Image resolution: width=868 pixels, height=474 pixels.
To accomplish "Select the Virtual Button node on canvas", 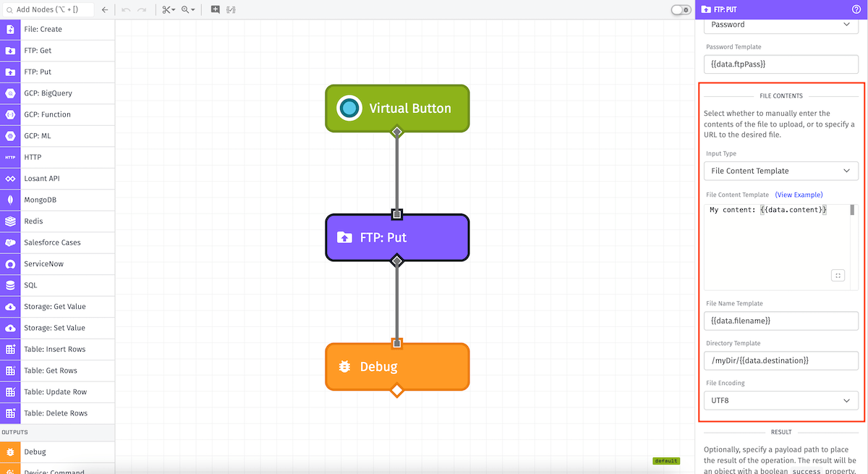I will coord(397,109).
